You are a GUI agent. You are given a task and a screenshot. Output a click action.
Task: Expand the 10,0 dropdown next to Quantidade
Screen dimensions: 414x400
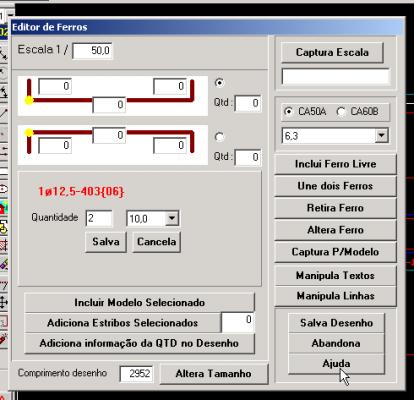click(172, 219)
